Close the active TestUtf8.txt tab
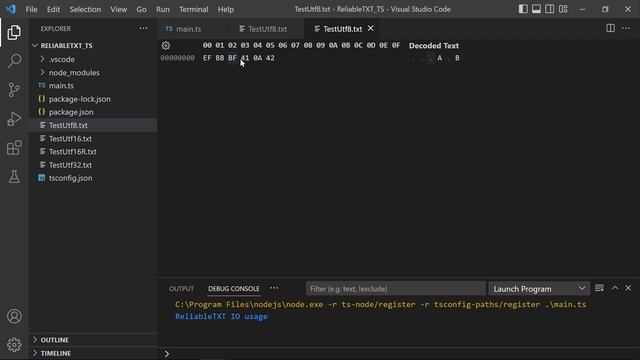 [371, 28]
